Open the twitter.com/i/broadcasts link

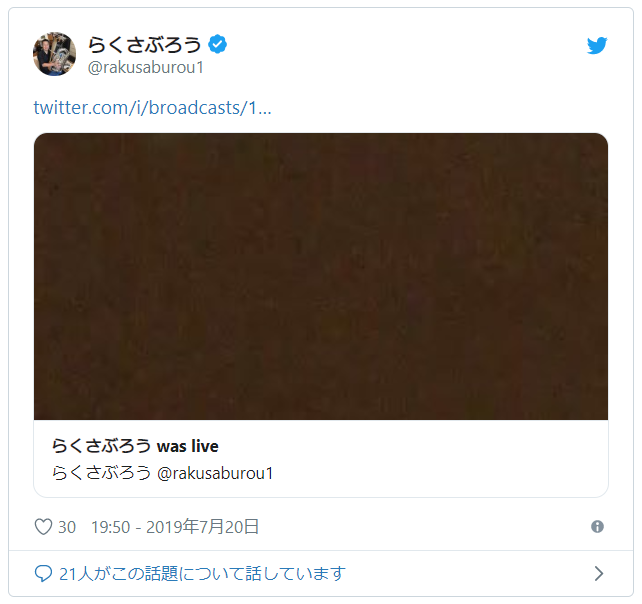[152, 108]
